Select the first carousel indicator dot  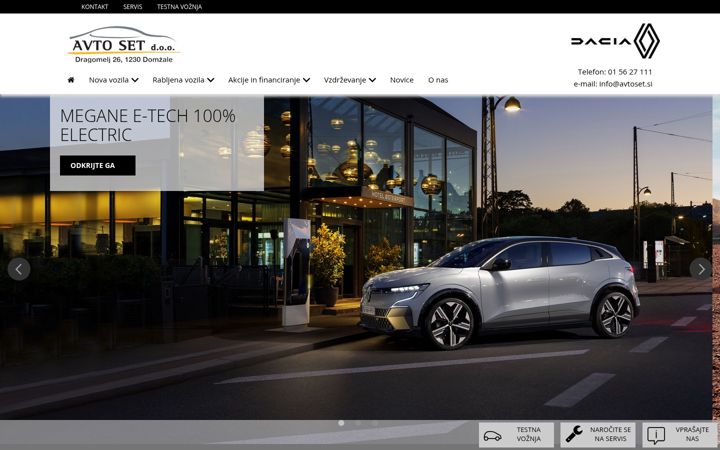341,423
